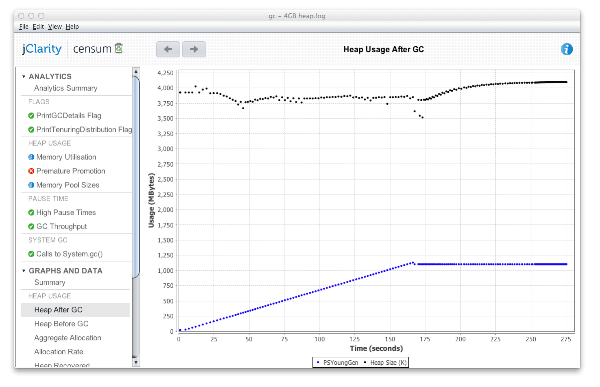
Task: Open the File menu
Action: 23,26
